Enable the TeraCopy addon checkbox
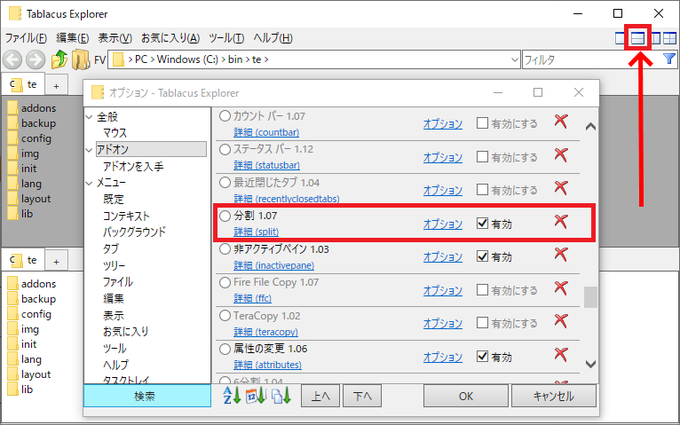 coord(482,323)
